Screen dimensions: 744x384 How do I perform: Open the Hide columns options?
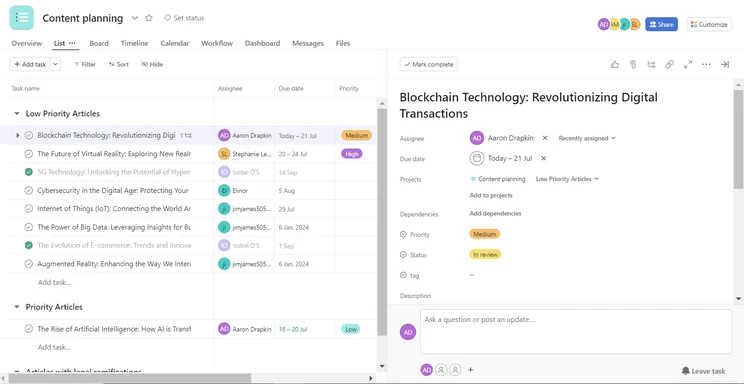click(x=152, y=64)
